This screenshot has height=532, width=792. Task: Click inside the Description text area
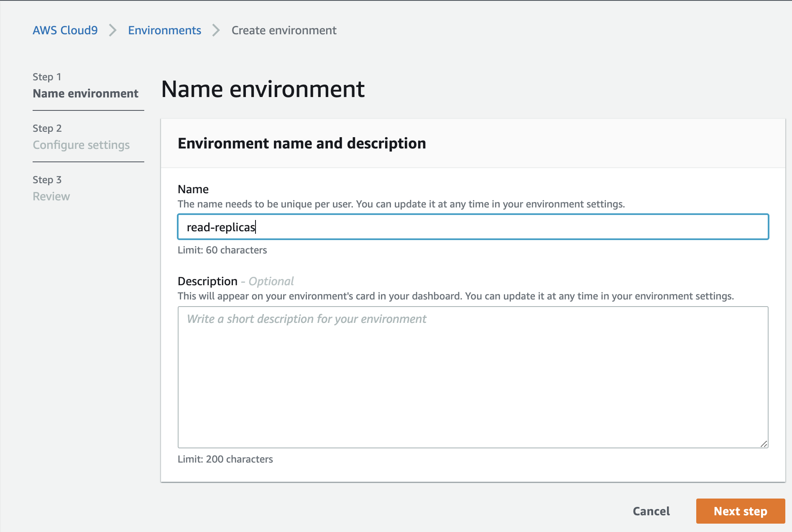pos(473,377)
